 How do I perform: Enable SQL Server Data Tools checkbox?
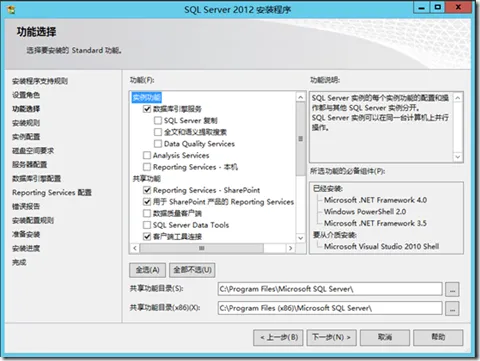147,225
